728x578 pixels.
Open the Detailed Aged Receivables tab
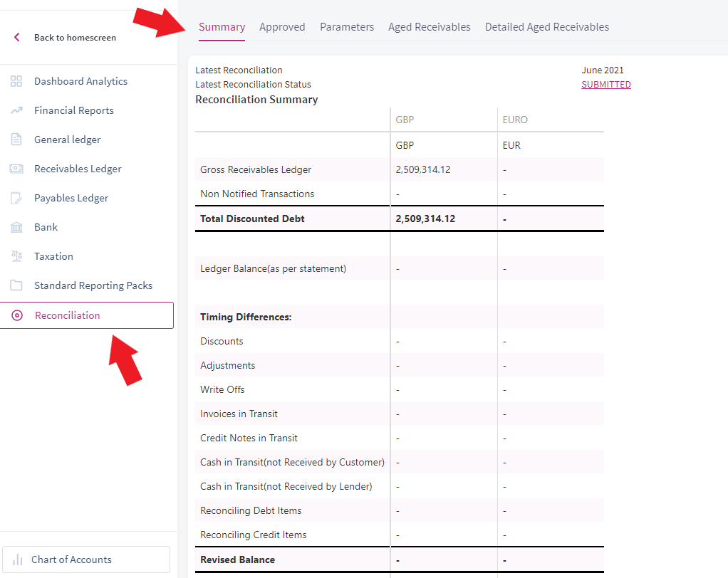coord(547,27)
